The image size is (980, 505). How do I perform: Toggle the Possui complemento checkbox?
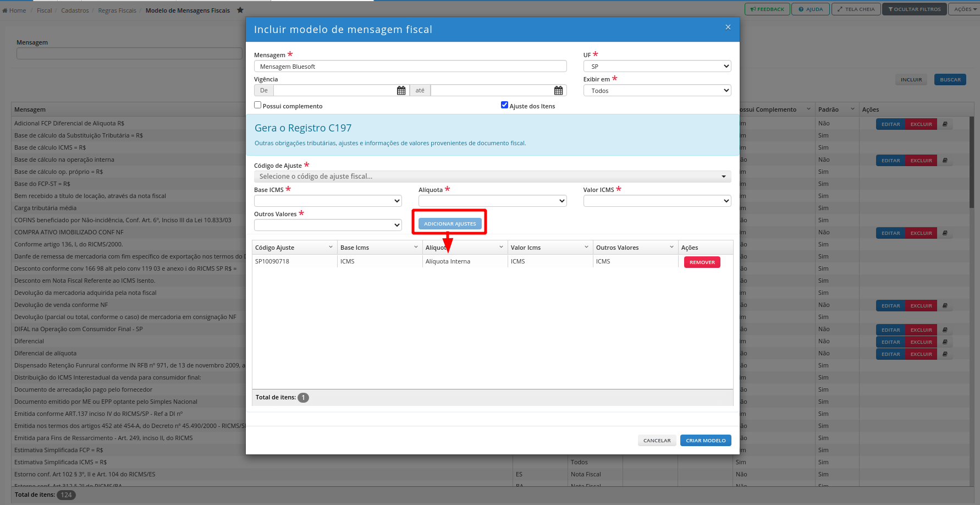257,105
